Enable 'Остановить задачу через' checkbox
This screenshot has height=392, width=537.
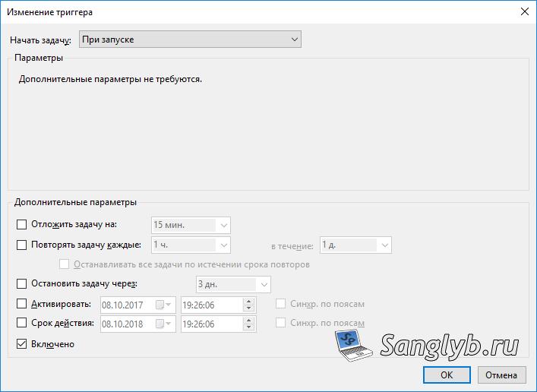pyautogui.click(x=21, y=283)
